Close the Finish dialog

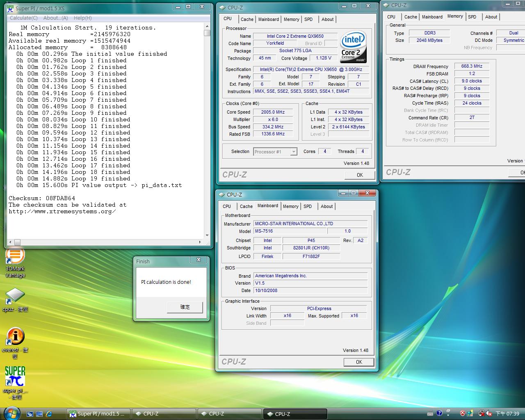199,260
